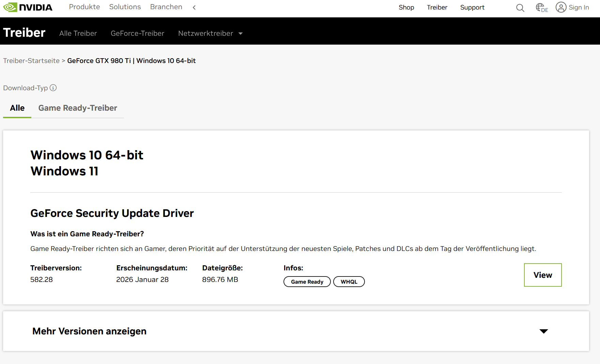Viewport: 600px width, 364px height.
Task: Open Netzwerktreiber menu item
Action: 206,33
